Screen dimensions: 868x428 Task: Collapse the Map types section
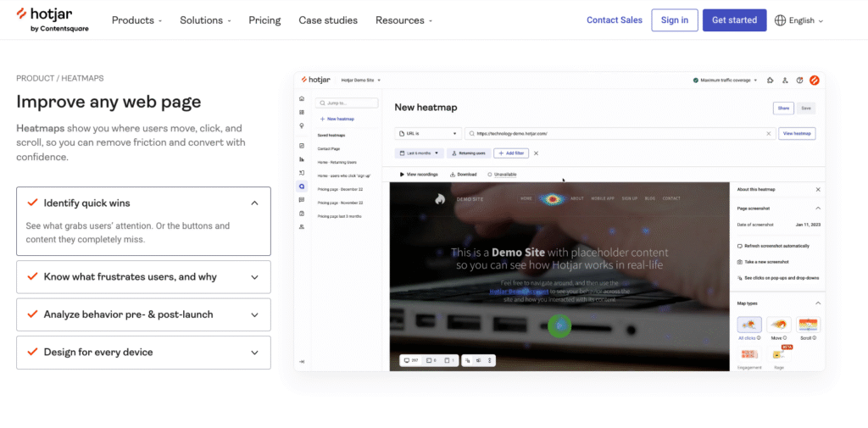coord(818,303)
